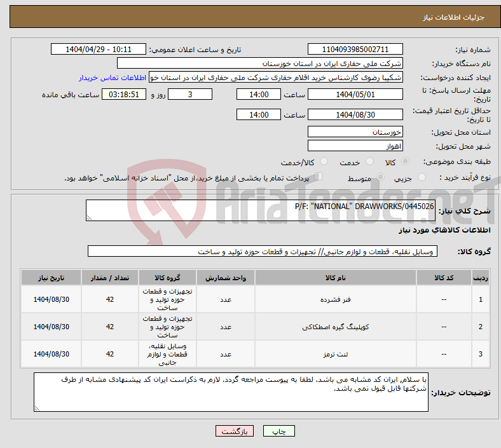Click the price validity date 1404/08/30 field
The image size is (501, 448).
point(355,114)
